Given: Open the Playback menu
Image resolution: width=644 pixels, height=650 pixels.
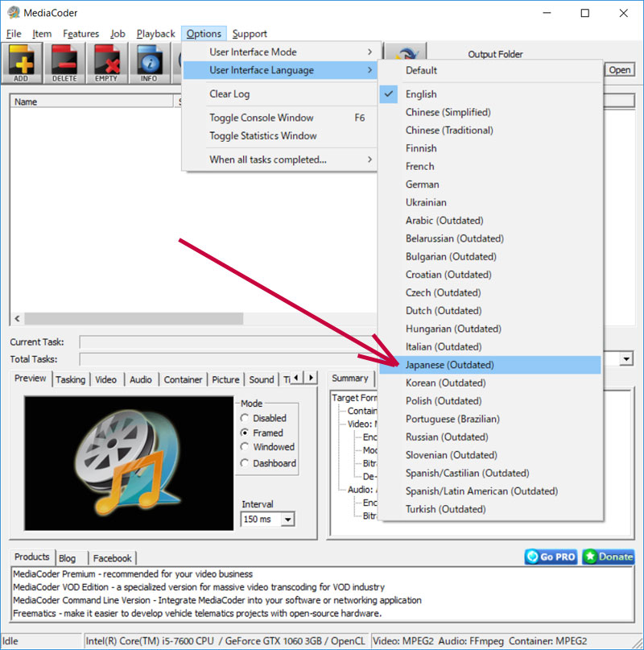Looking at the screenshot, I should [x=156, y=34].
